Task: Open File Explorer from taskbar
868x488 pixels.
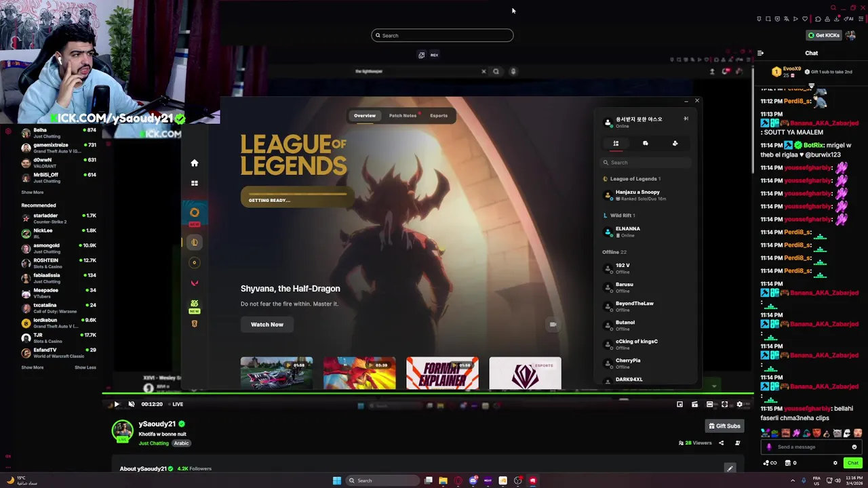Action: pyautogui.click(x=443, y=481)
